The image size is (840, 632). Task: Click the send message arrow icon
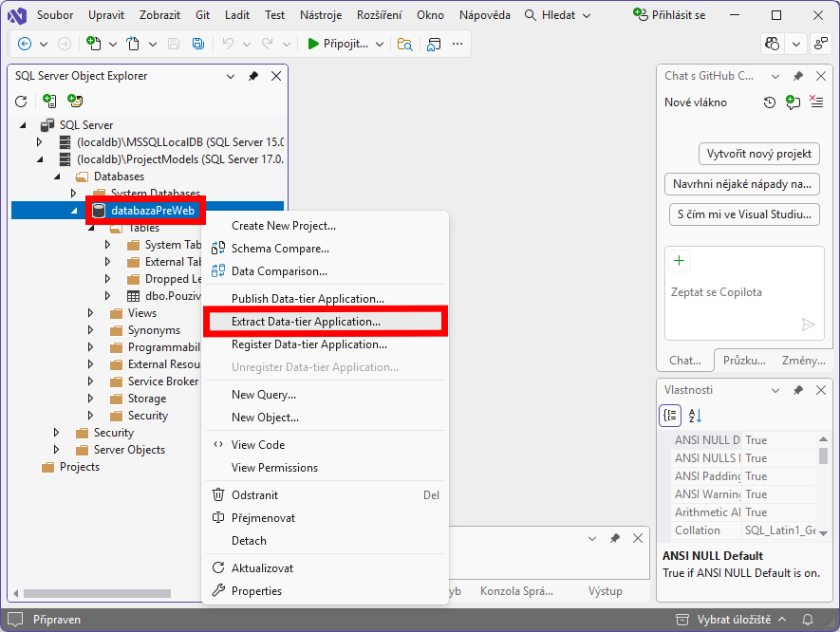[x=808, y=324]
